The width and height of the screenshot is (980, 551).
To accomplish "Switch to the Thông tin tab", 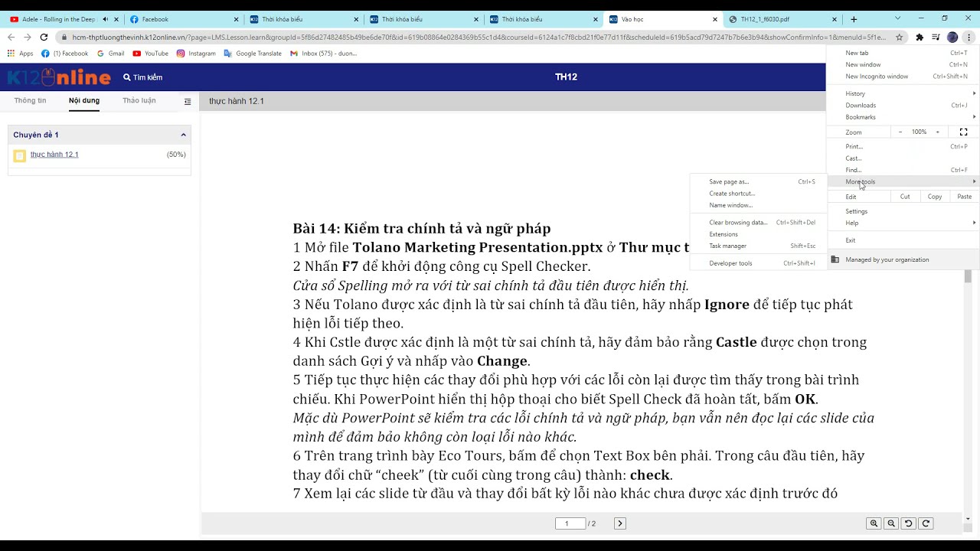I will pos(30,100).
